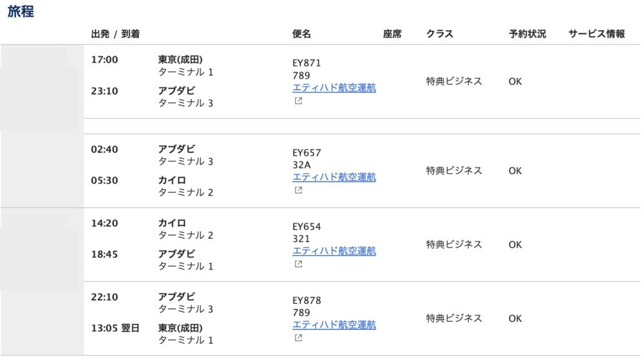Follow エティハド航空運航 link for flight EY871
Image resolution: width=644 pixels, height=360 pixels.
tap(334, 88)
